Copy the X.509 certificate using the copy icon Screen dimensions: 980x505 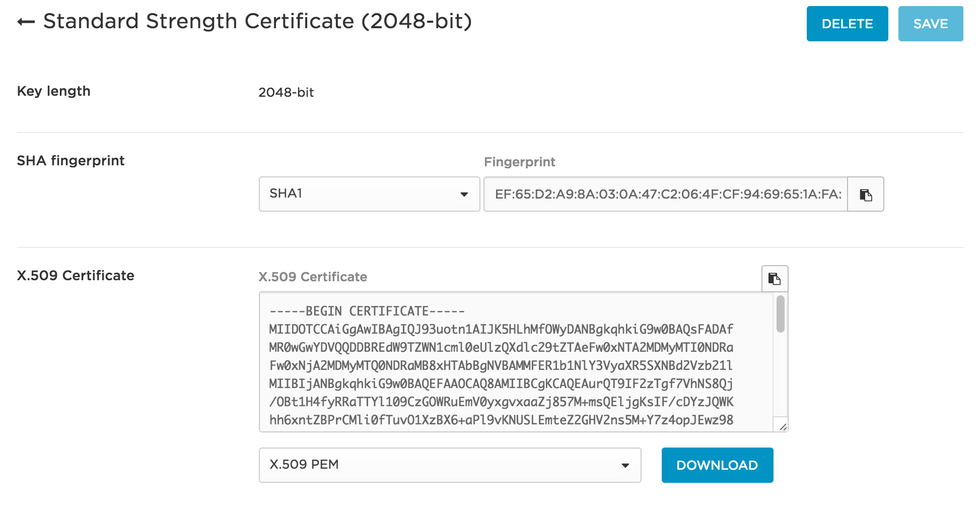774,278
